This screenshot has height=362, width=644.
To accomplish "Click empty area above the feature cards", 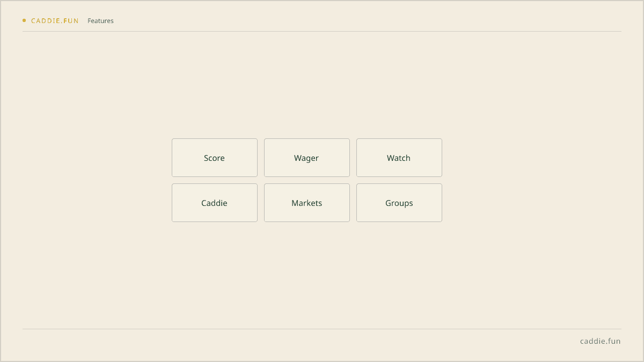I will tap(322, 86).
